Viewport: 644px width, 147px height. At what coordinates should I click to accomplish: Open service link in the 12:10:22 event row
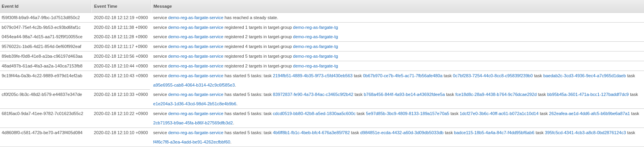click(196, 113)
